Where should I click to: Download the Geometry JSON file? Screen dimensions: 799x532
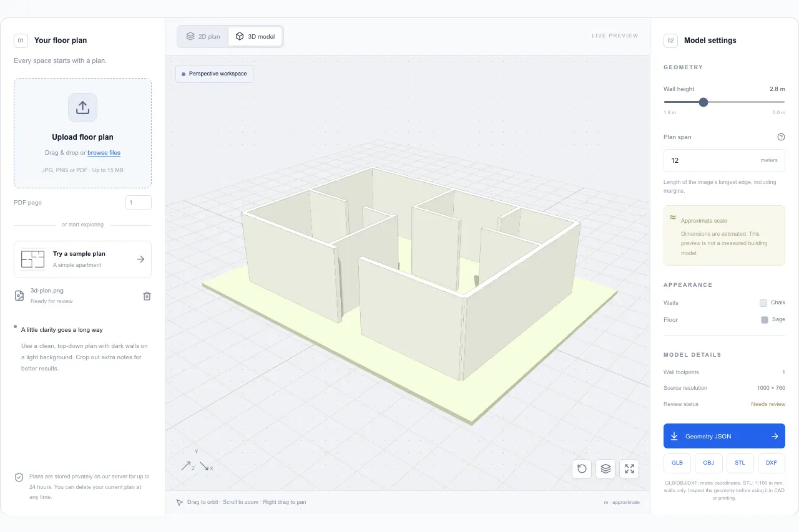click(x=724, y=437)
